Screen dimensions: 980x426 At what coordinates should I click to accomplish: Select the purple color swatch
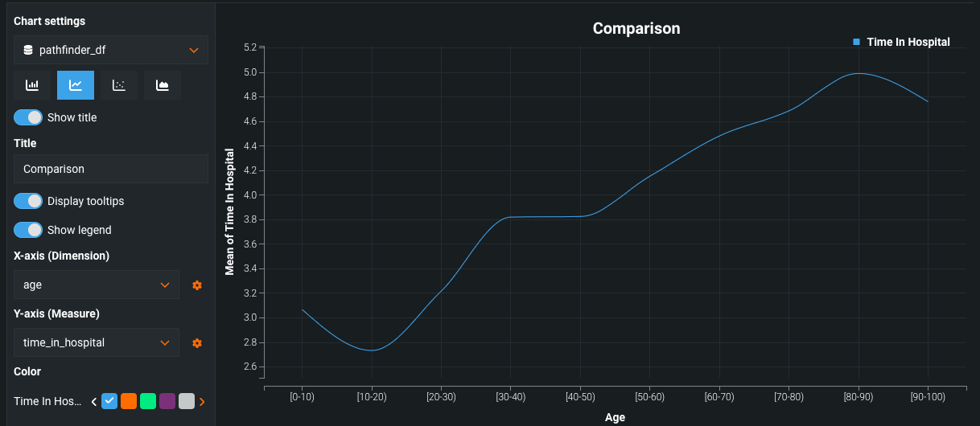pyautogui.click(x=167, y=401)
